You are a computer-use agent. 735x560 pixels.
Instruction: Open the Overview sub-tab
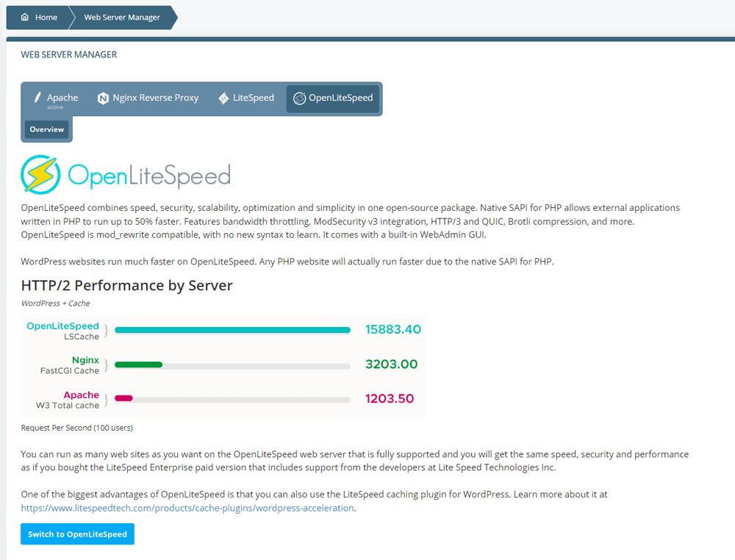tap(47, 129)
